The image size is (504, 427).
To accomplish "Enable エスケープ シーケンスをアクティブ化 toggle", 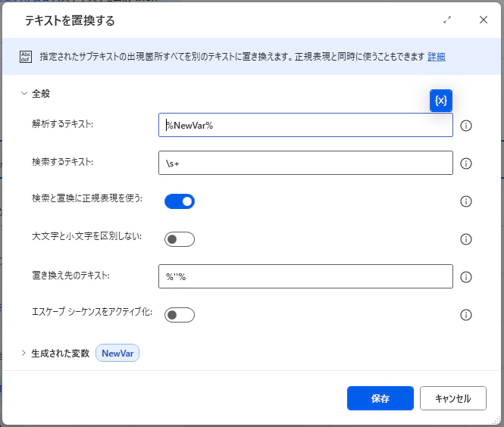I will (180, 315).
